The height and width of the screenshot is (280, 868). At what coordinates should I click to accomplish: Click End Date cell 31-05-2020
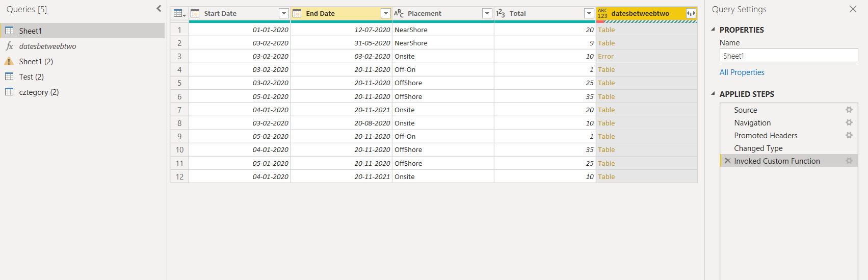(341, 43)
